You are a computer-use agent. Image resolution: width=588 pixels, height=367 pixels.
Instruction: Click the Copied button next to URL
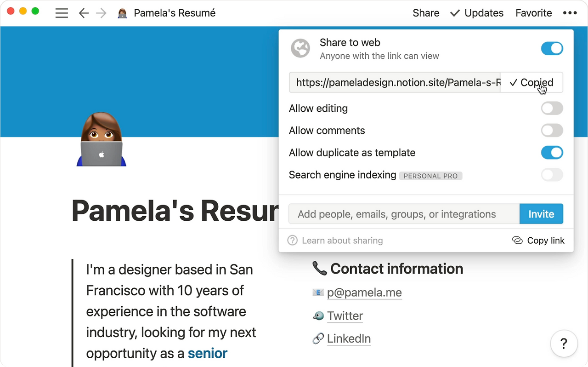pyautogui.click(x=531, y=83)
